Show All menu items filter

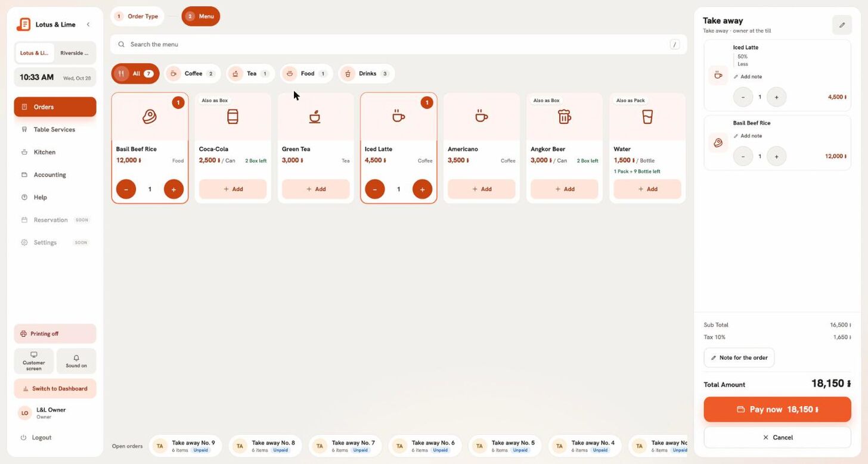coord(135,73)
